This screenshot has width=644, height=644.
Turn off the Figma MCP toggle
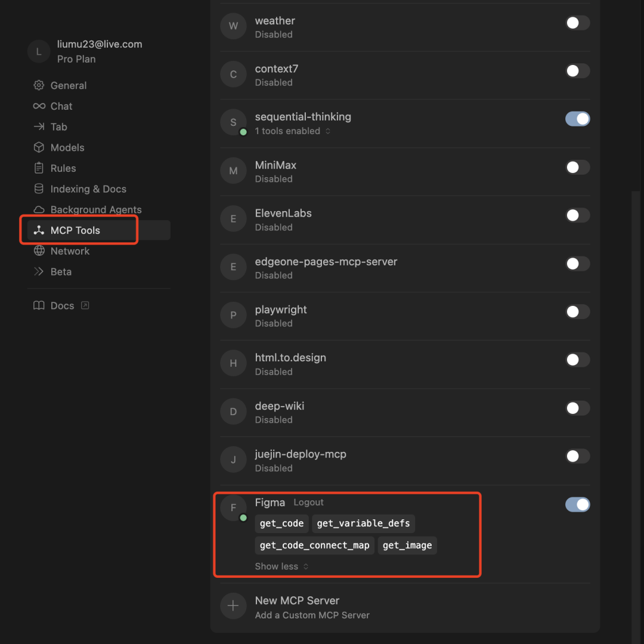577,504
